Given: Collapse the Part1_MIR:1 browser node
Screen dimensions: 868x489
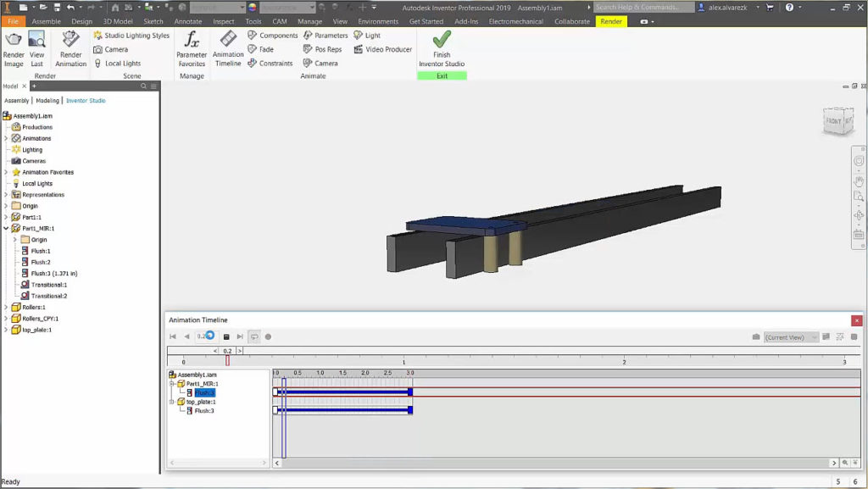Looking at the screenshot, I should pos(6,228).
